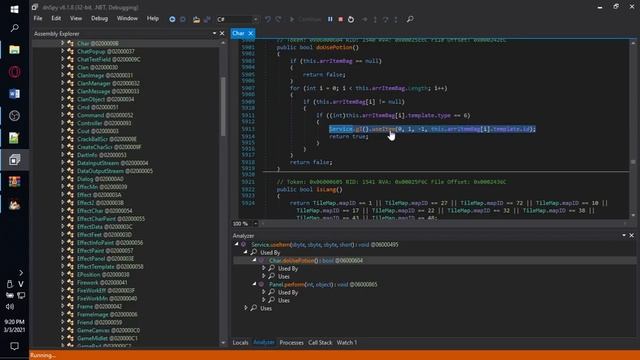This screenshot has height=360, width=640.
Task: Expand the Controller class node
Action: pyautogui.click(x=62, y=123)
